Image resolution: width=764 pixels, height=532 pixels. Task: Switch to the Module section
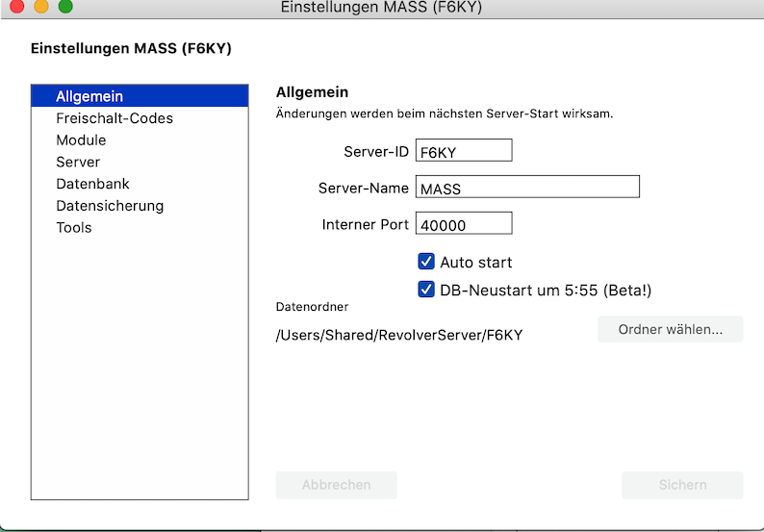(x=81, y=140)
